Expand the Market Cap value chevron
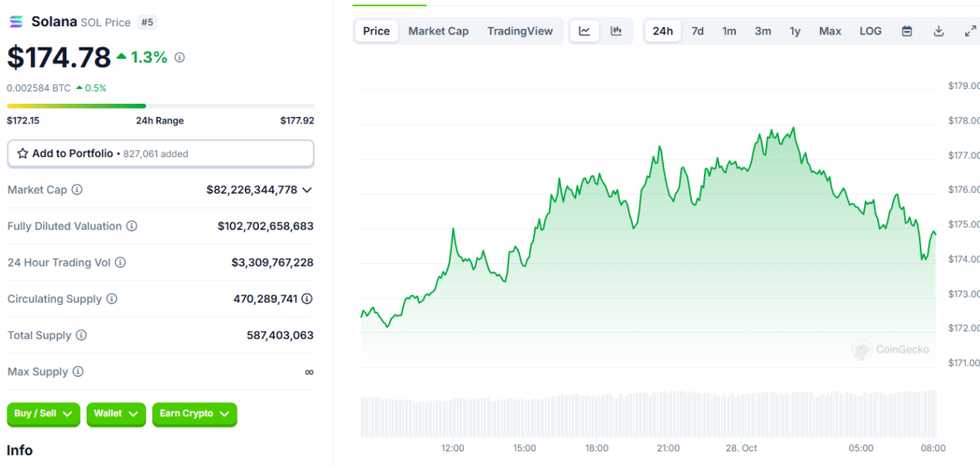The width and height of the screenshot is (980, 466). (307, 190)
